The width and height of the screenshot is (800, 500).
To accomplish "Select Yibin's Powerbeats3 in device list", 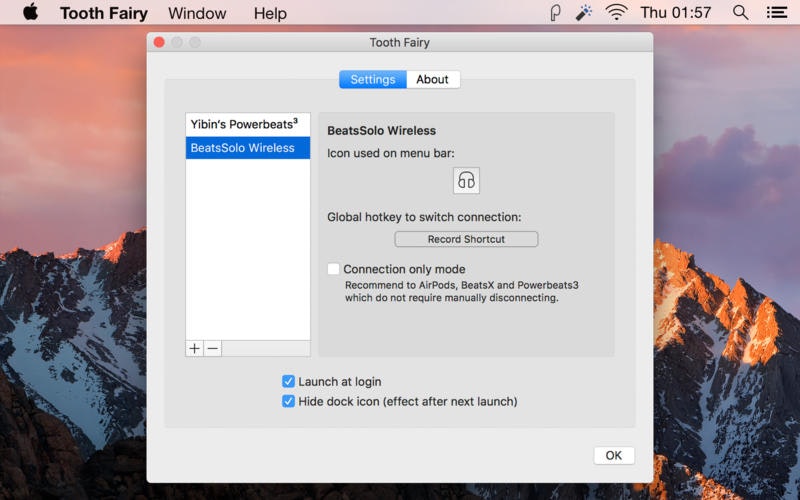I will coord(248,124).
